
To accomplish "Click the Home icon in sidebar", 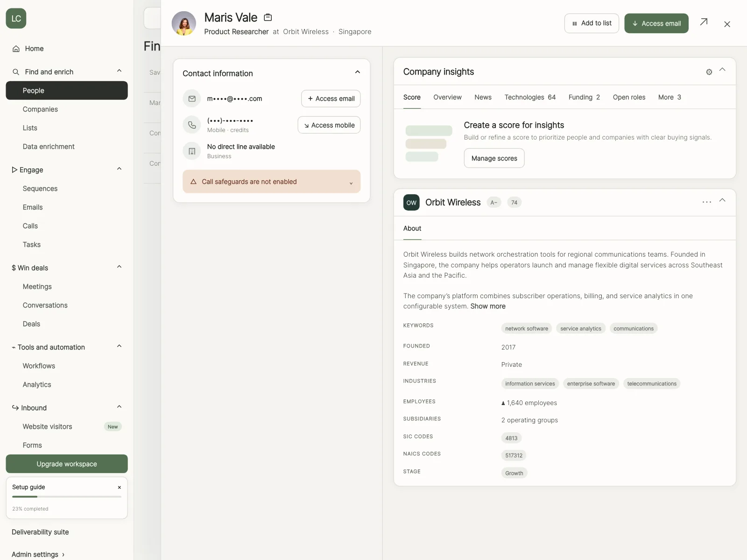I will pyautogui.click(x=16, y=49).
